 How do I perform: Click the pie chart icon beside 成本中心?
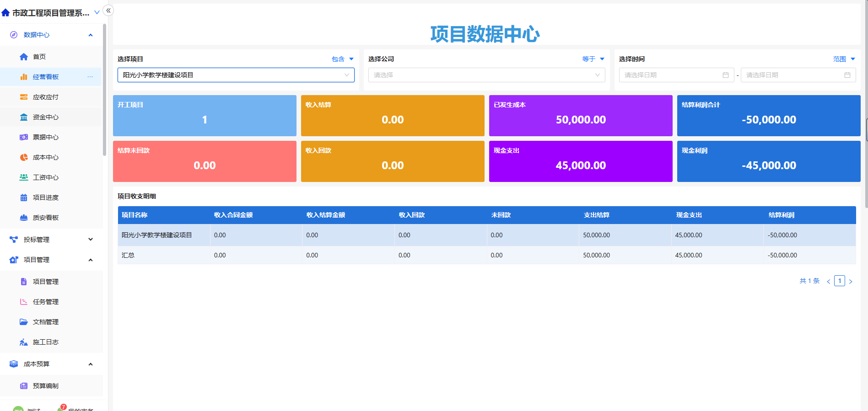point(24,157)
